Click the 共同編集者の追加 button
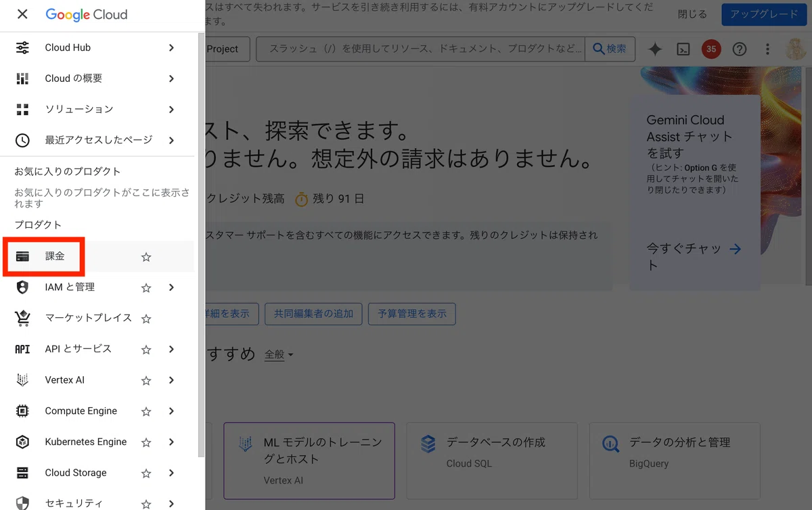 313,314
